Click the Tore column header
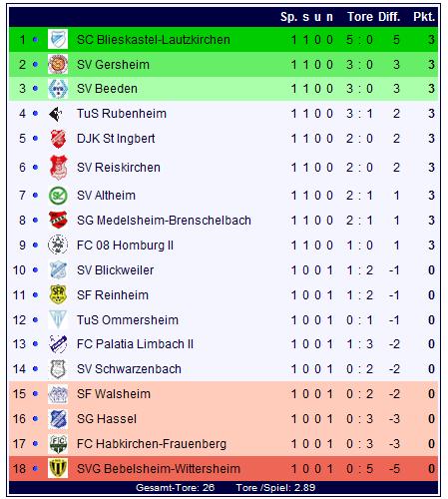This screenshot has width=448, height=499. click(360, 16)
